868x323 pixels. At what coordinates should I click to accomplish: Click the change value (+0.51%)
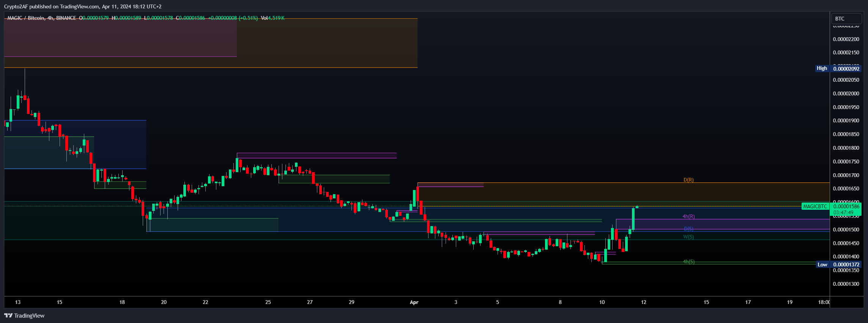coord(248,18)
